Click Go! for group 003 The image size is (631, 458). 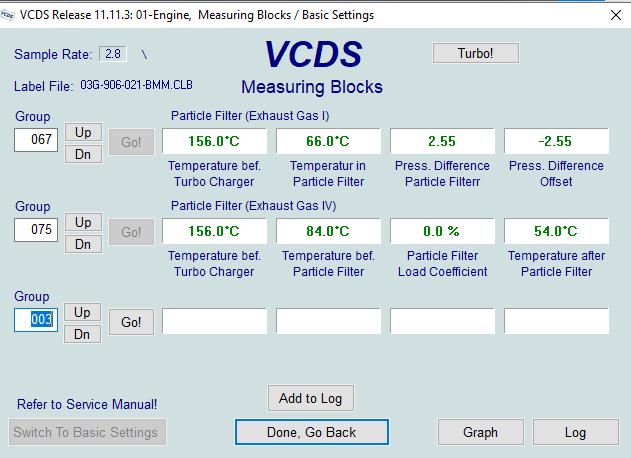pos(131,322)
